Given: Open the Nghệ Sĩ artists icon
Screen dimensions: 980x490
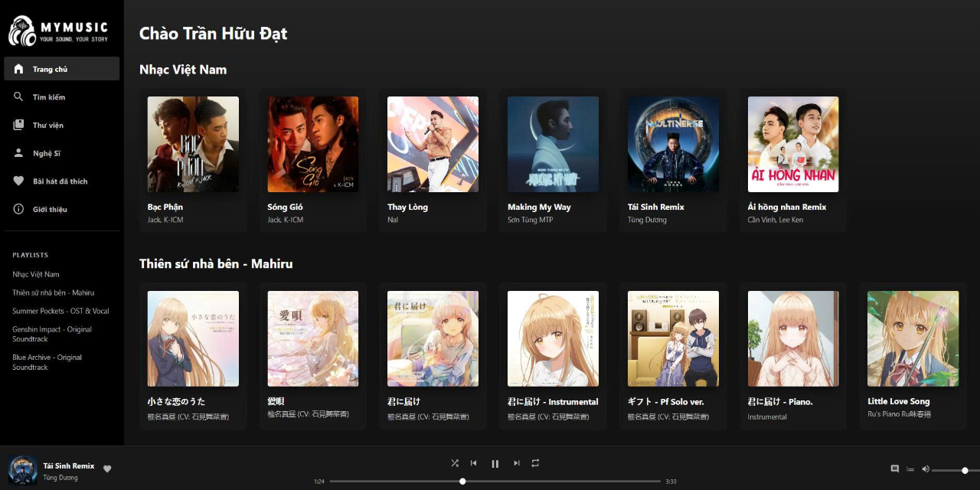Looking at the screenshot, I should 17,152.
